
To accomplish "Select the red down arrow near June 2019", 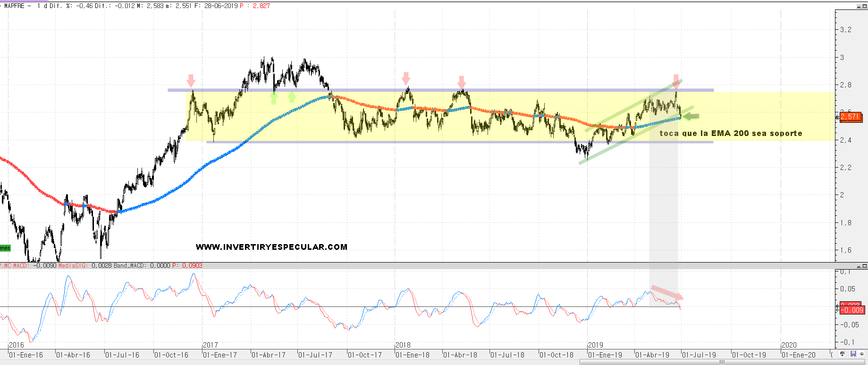I will click(x=676, y=81).
